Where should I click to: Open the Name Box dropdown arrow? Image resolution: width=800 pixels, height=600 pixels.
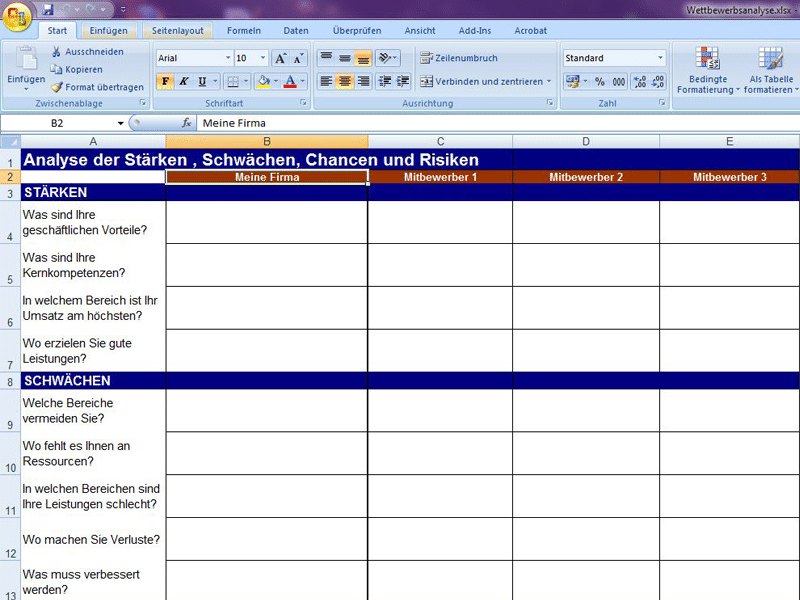click(x=120, y=123)
